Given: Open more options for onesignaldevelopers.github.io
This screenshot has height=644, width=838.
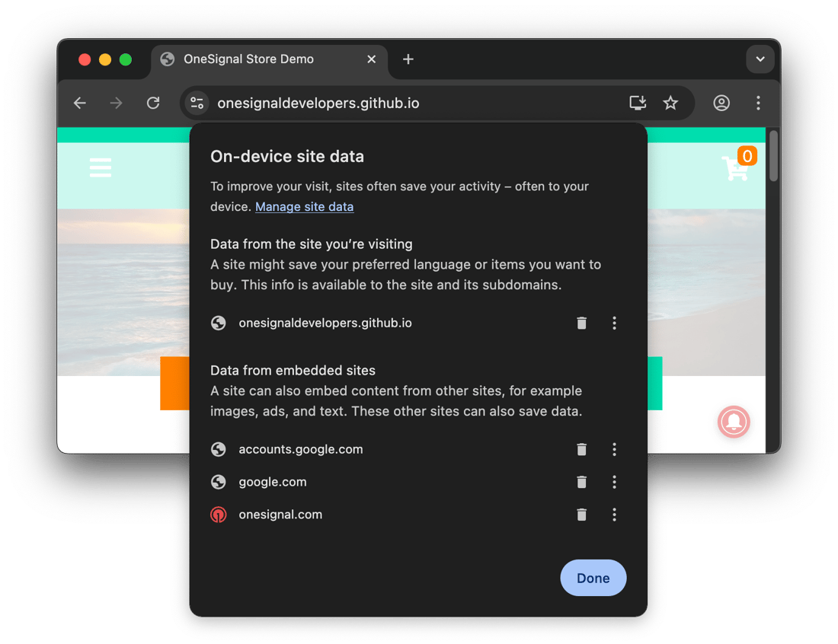Looking at the screenshot, I should point(614,323).
